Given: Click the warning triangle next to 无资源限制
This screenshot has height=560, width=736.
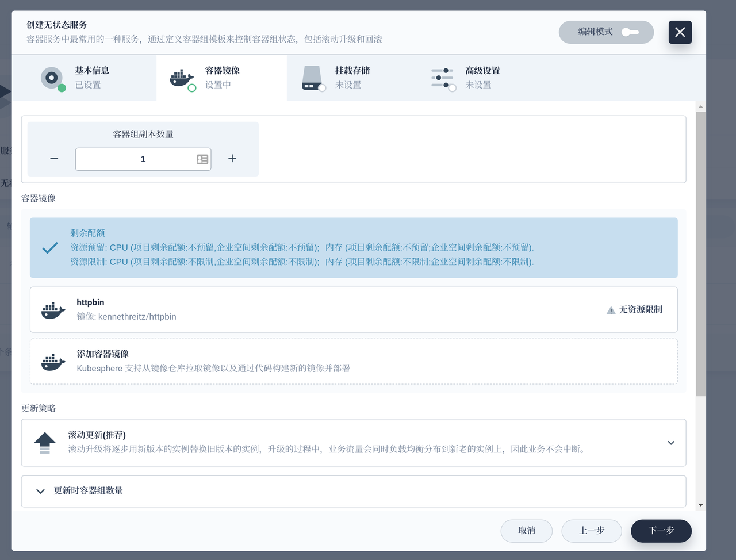Looking at the screenshot, I should [611, 310].
